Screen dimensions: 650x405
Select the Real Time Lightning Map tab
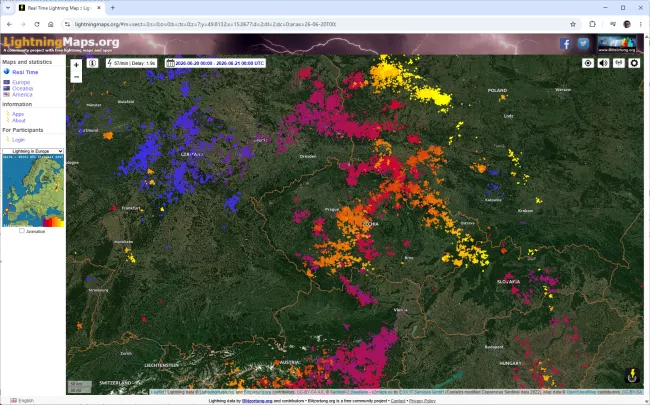point(59,8)
